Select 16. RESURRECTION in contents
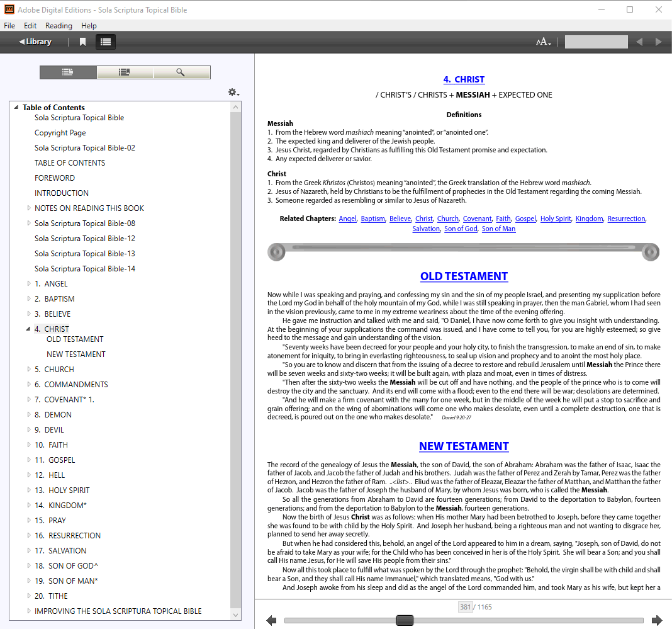Screen dimensions: 672x629 [68, 536]
